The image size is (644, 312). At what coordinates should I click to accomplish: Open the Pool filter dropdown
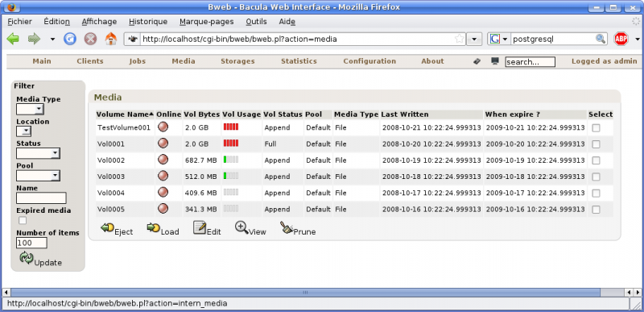[38, 176]
